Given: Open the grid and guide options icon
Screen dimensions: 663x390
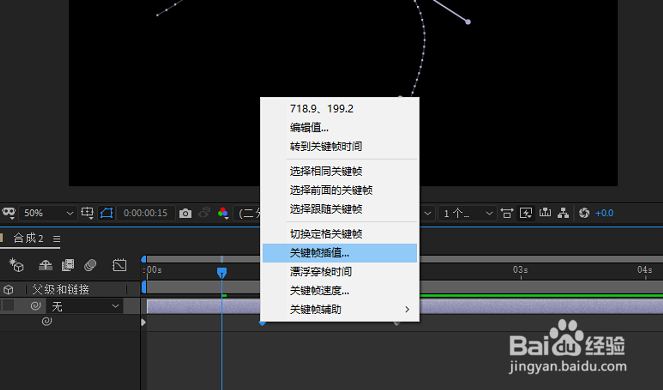Looking at the screenshot, I should [88, 212].
